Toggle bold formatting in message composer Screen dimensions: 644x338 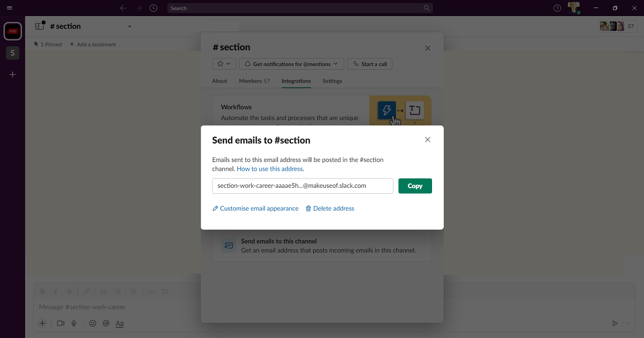42,291
